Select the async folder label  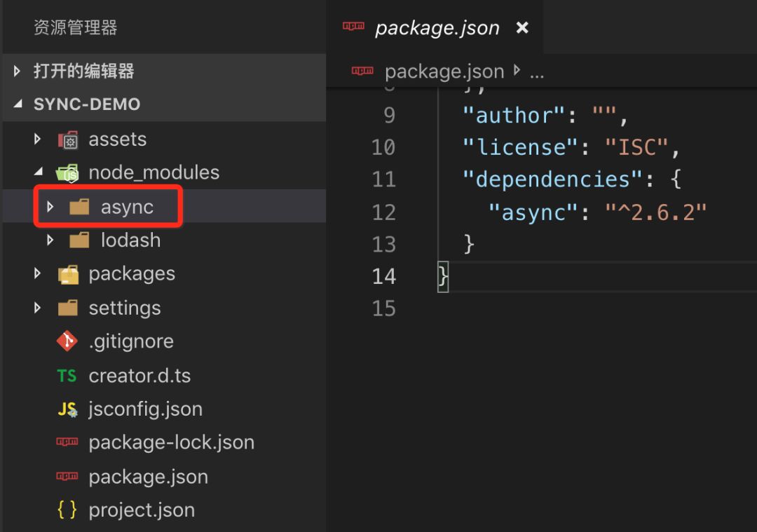click(x=127, y=207)
